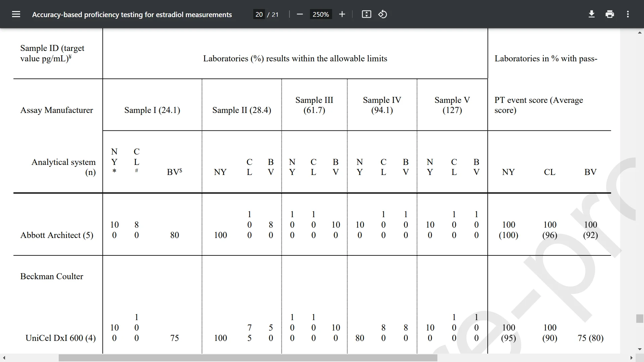Click the total pages indicator 21
Viewport: 644px width, 362px height.
275,15
